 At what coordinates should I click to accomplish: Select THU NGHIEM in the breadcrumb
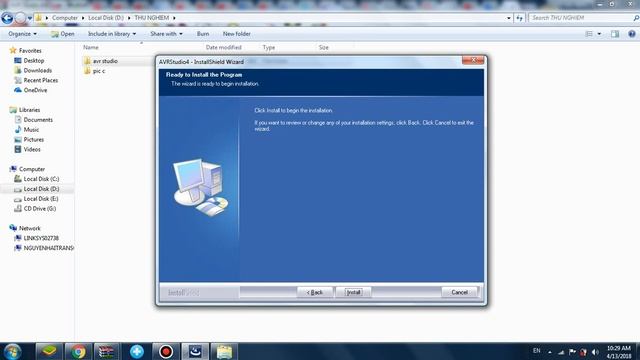(151, 18)
